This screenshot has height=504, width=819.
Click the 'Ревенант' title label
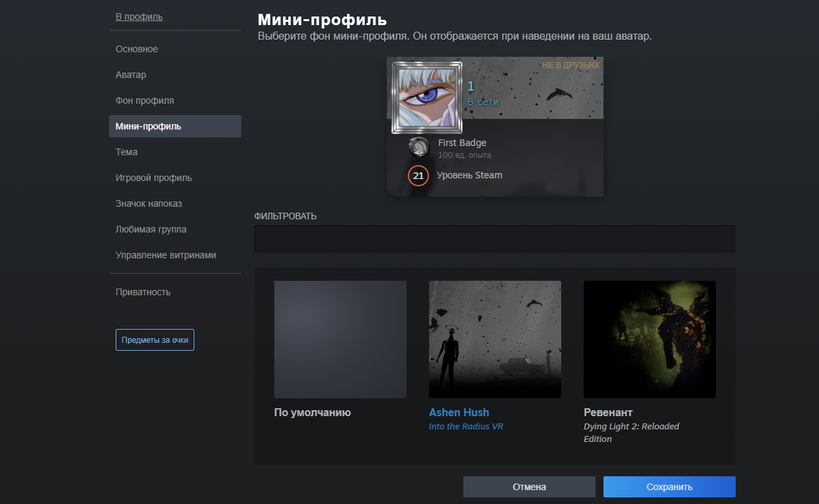(608, 412)
